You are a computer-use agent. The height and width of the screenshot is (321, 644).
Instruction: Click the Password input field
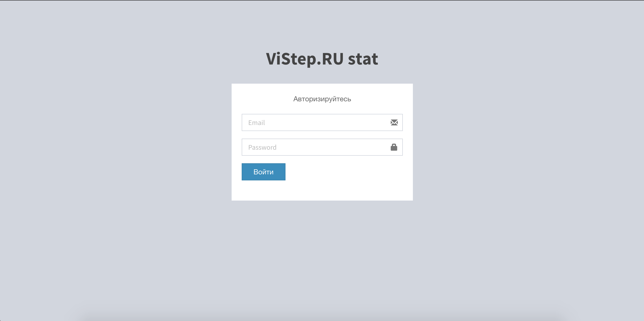click(322, 147)
